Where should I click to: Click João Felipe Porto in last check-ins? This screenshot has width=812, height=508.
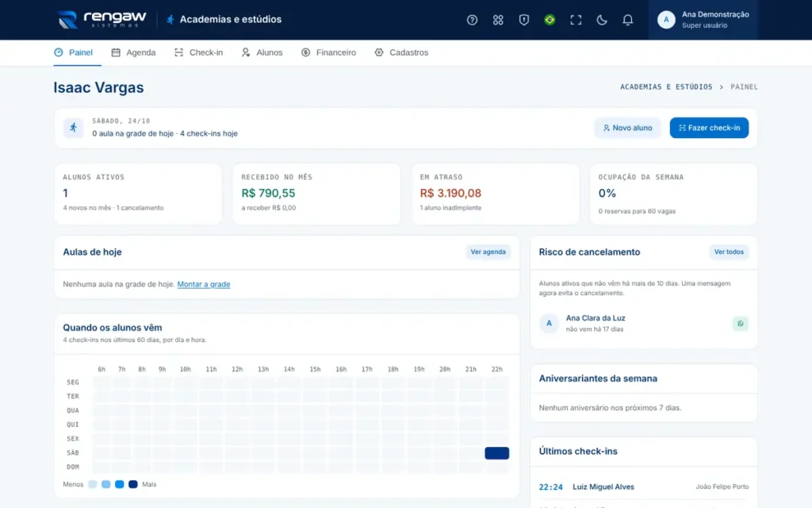pyautogui.click(x=722, y=487)
